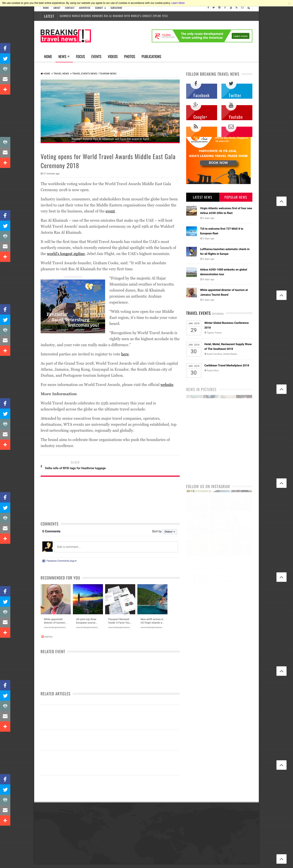This screenshot has width=293, height=868.
Task: Open the Subscribe link in the top menu
Action: [x=117, y=8]
